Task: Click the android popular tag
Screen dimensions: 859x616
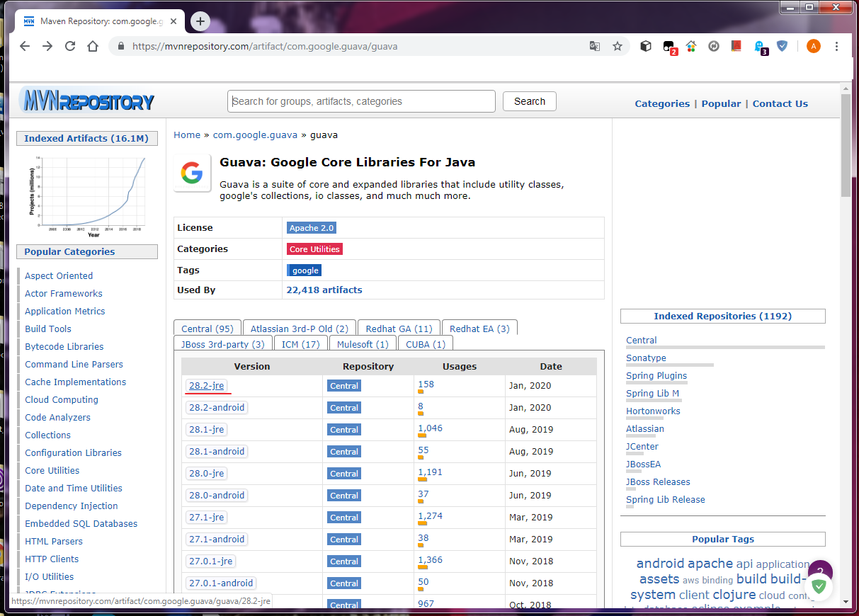Action: 660,564
